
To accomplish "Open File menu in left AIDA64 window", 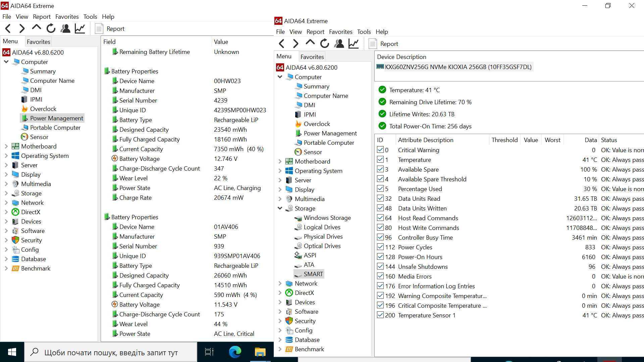I will (7, 16).
